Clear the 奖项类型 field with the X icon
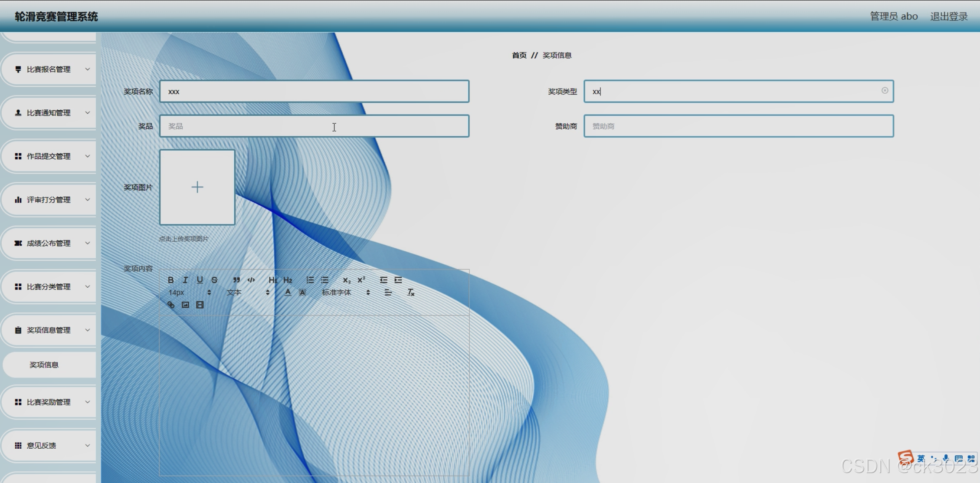The height and width of the screenshot is (483, 980). (885, 90)
